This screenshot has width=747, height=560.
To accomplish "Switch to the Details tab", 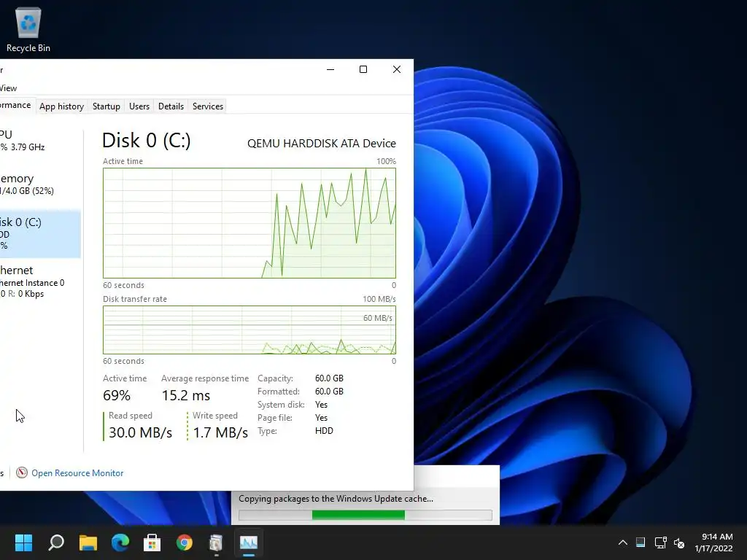I will pyautogui.click(x=171, y=106).
